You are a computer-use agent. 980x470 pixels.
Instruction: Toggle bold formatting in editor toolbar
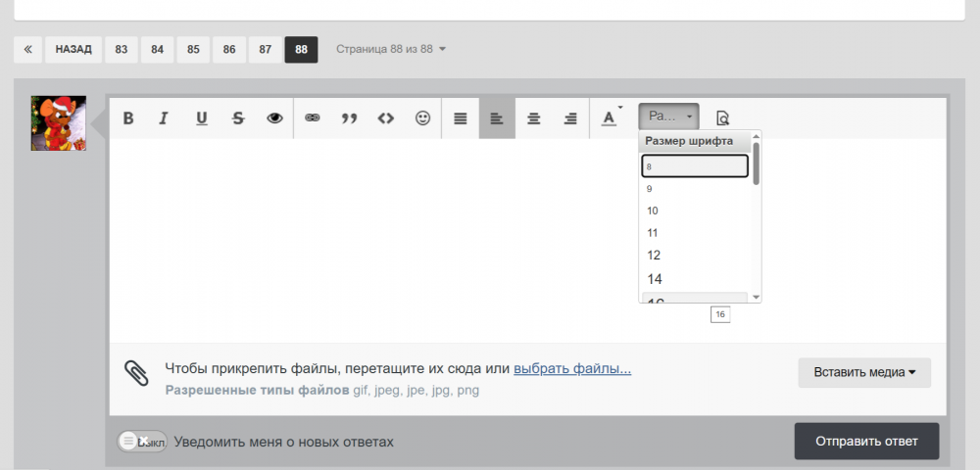(128, 117)
